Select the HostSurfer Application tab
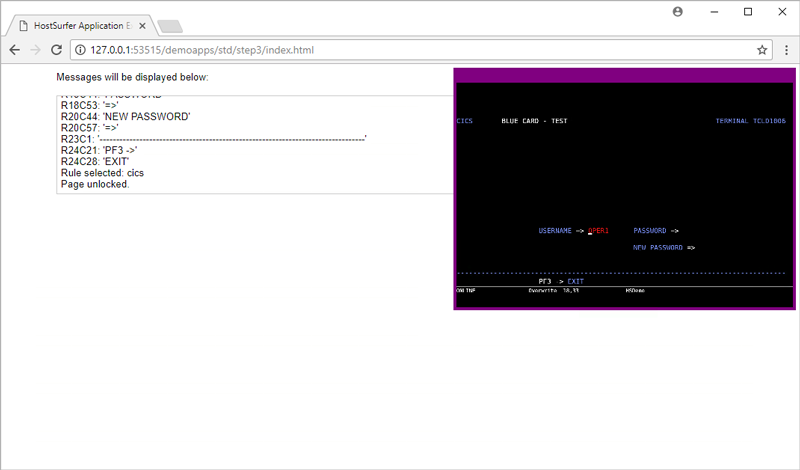The width and height of the screenshot is (800, 470). tap(82, 26)
